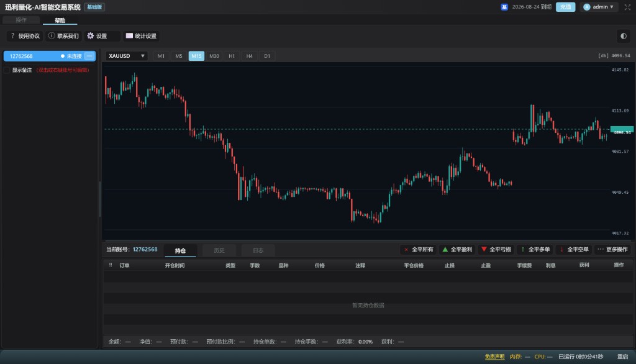Image resolution: width=636 pixels, height=364 pixels.
Task: Close all positions with 全平所有
Action: 419,250
